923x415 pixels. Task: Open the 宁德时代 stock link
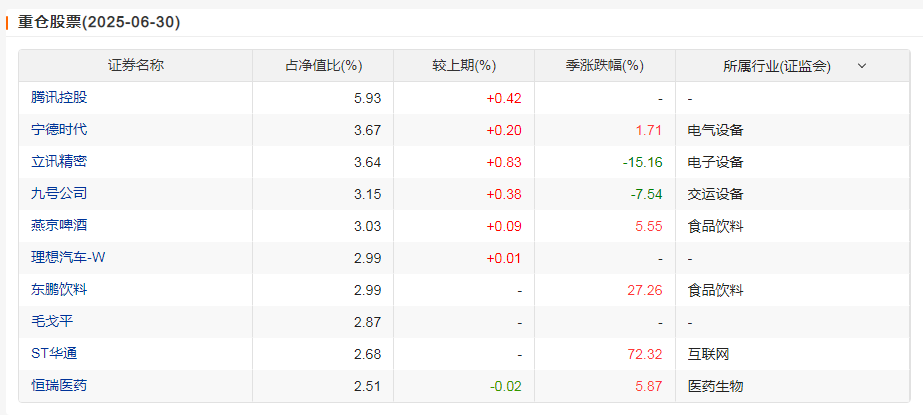tap(59, 130)
